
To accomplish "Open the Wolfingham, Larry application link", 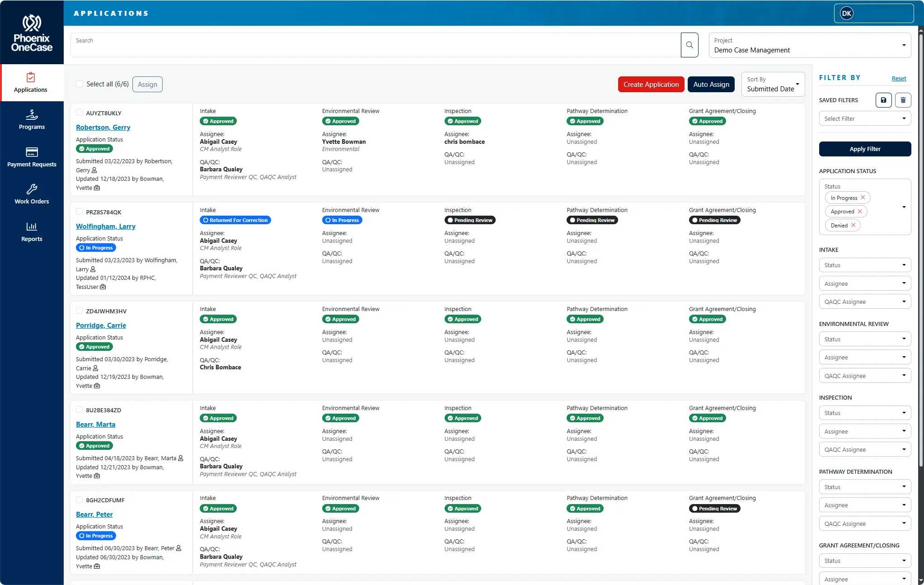I will click(105, 226).
